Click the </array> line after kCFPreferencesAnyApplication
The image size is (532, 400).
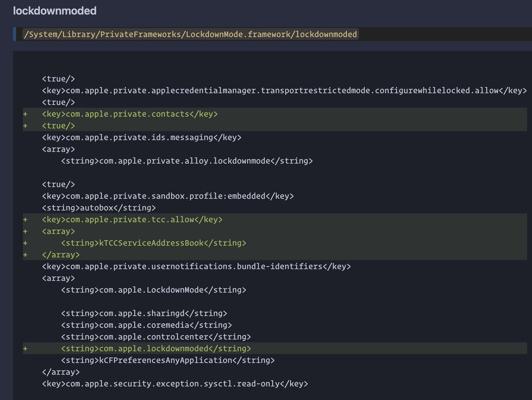click(x=61, y=372)
